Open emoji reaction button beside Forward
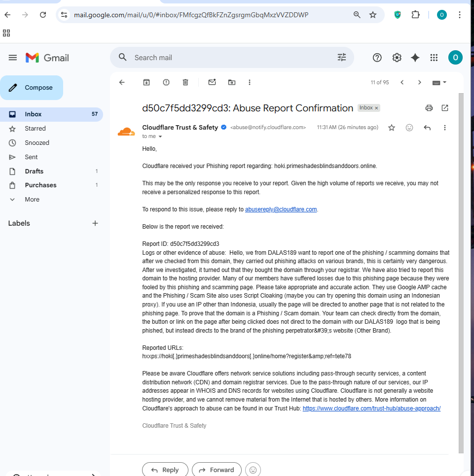This screenshot has width=474, height=476. coord(253,470)
